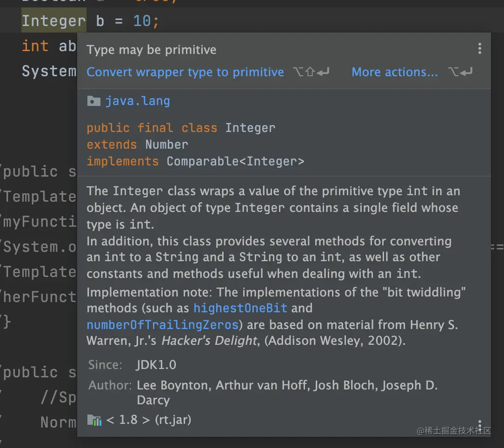Click Comparable<Integer> in the class signature
This screenshot has height=448, width=504.
[x=235, y=161]
